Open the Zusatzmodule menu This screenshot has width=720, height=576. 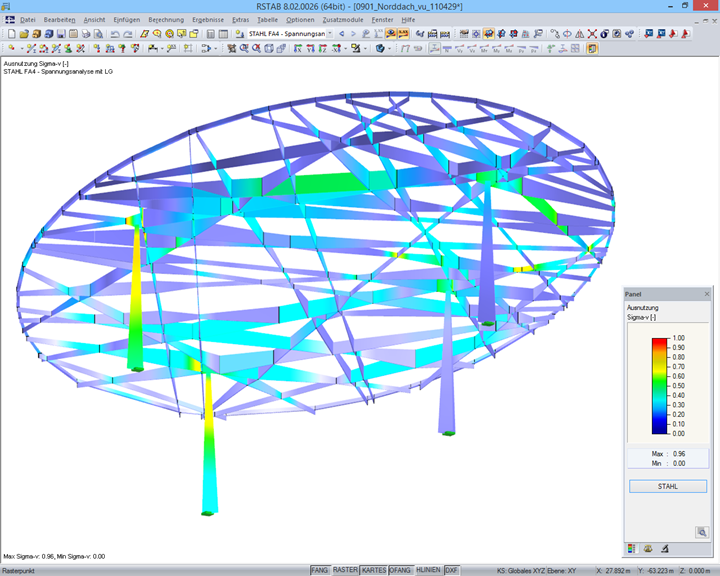pos(343,20)
